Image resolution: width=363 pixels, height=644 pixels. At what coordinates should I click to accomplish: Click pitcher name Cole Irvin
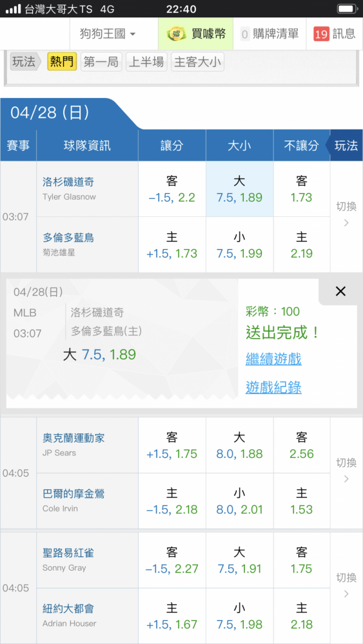pyautogui.click(x=60, y=509)
